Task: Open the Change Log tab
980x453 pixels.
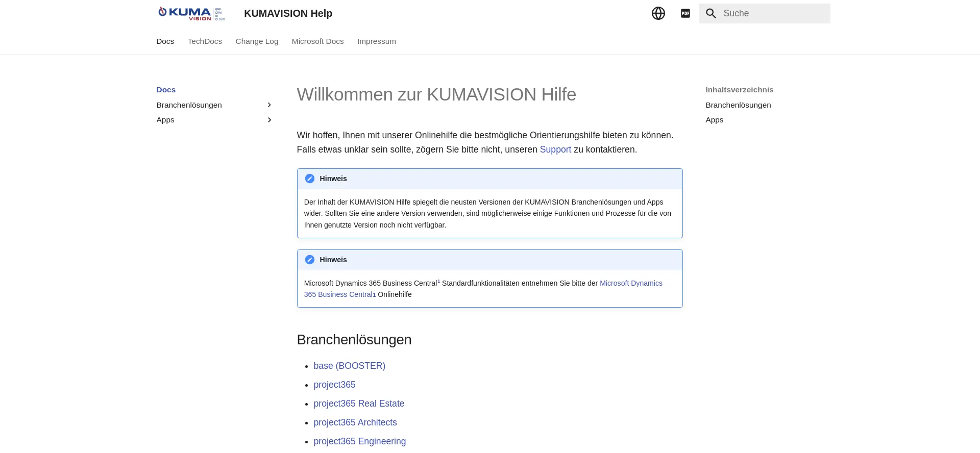Action: 257,41
